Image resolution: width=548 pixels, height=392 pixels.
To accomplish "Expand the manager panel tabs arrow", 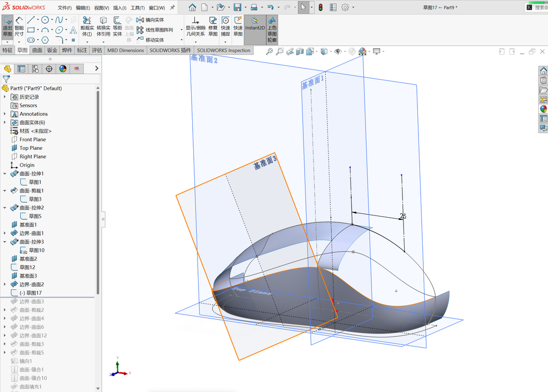I will pos(97,68).
